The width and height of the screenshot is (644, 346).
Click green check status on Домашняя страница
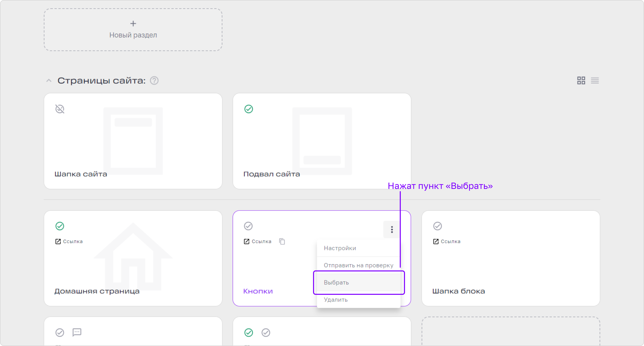pos(60,226)
